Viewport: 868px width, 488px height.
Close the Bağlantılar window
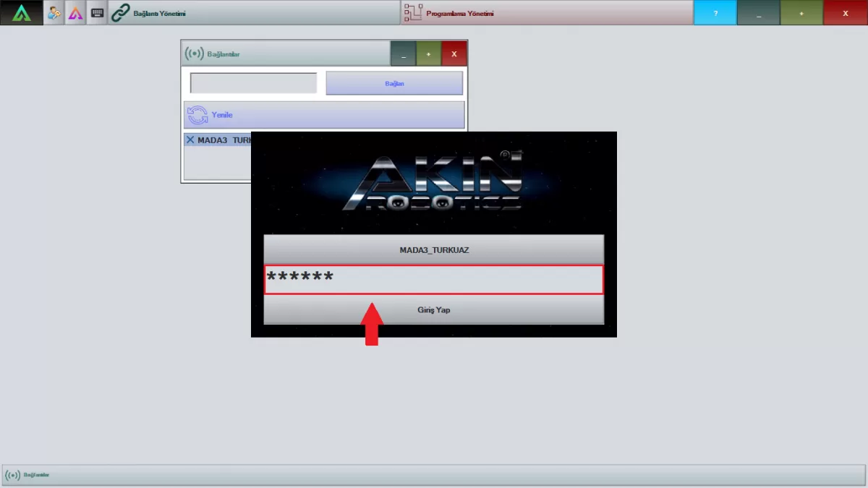coord(454,54)
